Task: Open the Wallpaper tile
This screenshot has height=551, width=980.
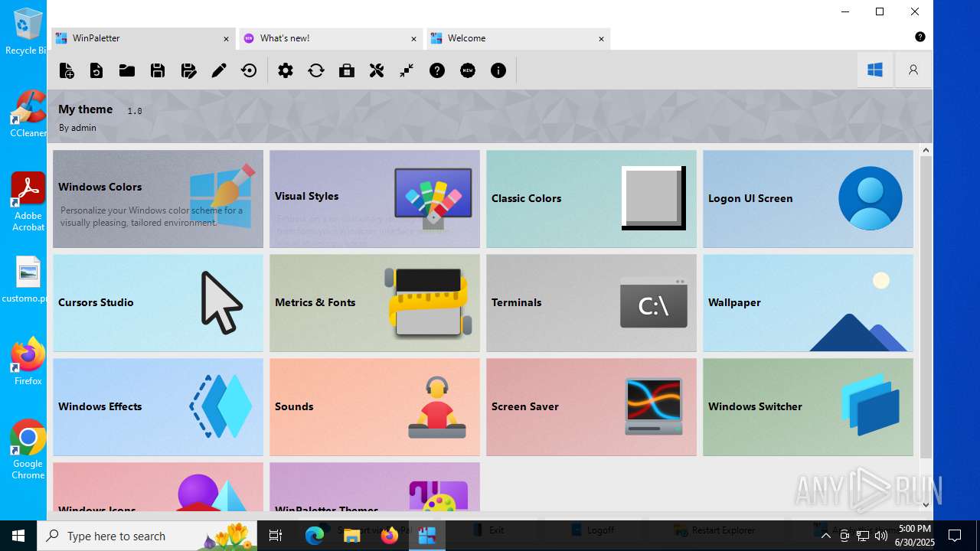Action: 808,303
